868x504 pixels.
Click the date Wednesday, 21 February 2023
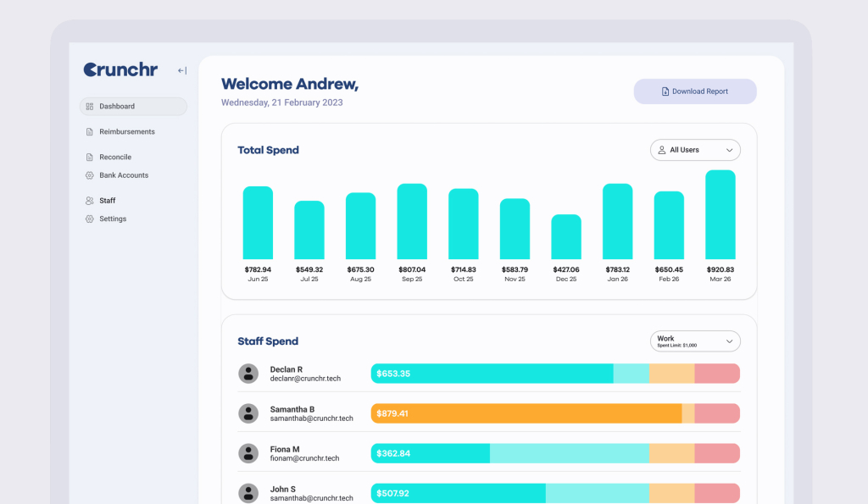coord(281,102)
